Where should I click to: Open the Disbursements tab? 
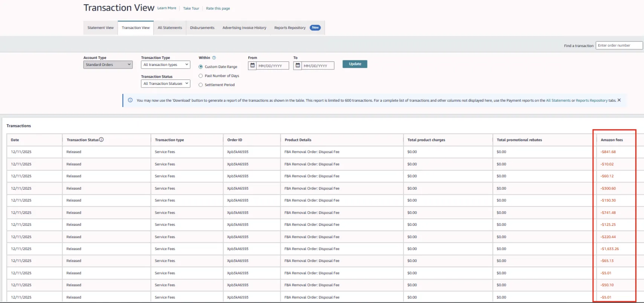pyautogui.click(x=202, y=28)
